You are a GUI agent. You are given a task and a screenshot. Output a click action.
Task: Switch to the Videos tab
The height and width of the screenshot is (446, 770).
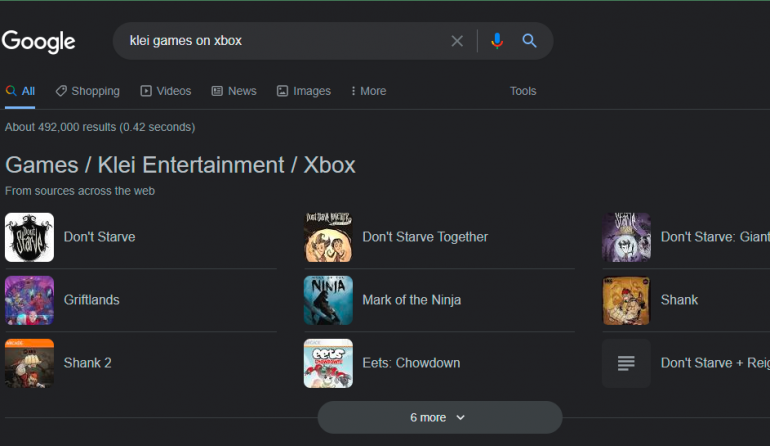pos(165,91)
